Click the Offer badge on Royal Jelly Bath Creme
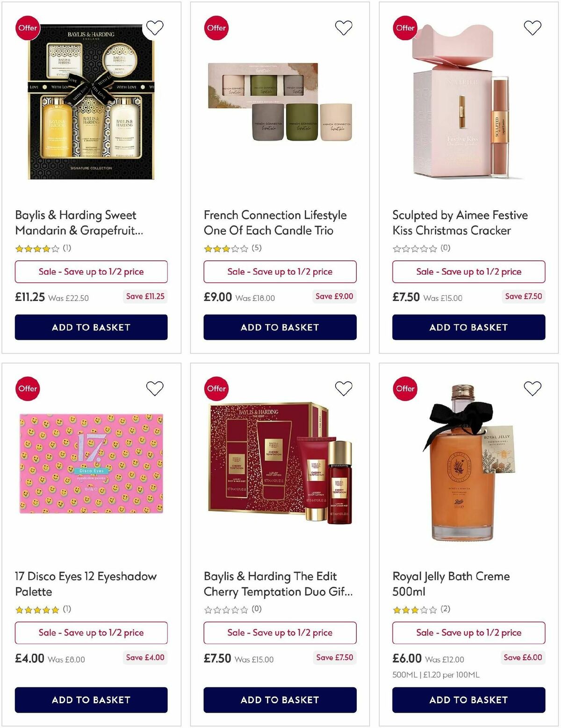The image size is (561, 728). [x=405, y=388]
